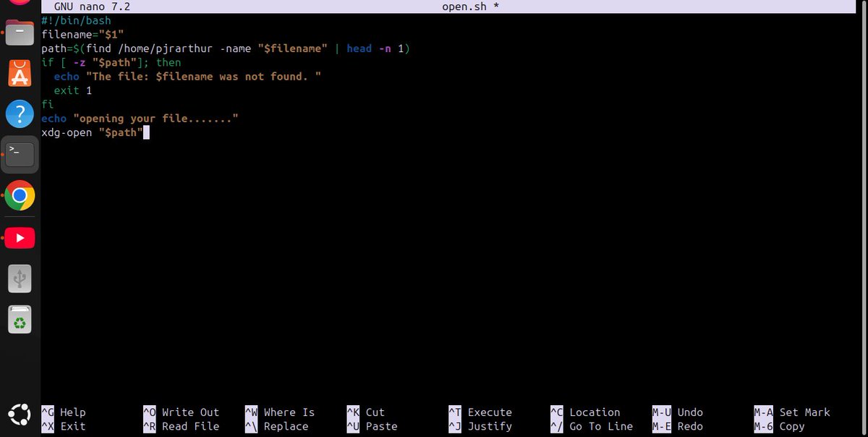The height and width of the screenshot is (437, 868).
Task: Show applications via the Ubuntu logo
Action: pyautogui.click(x=20, y=415)
